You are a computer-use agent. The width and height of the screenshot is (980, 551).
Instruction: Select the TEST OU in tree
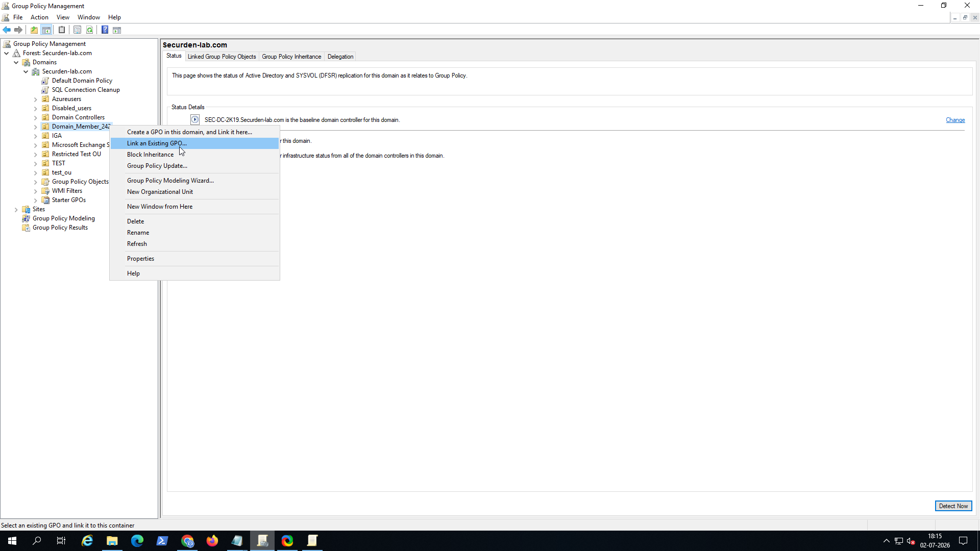(x=59, y=163)
